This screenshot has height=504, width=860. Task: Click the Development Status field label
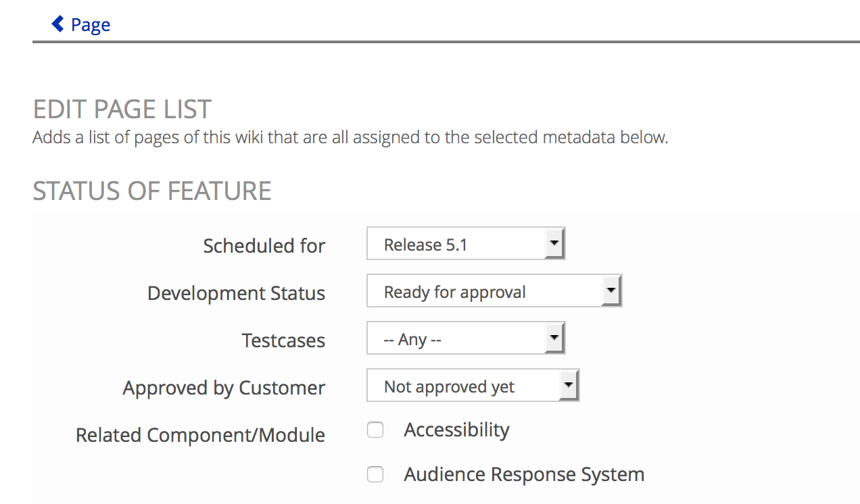(237, 293)
